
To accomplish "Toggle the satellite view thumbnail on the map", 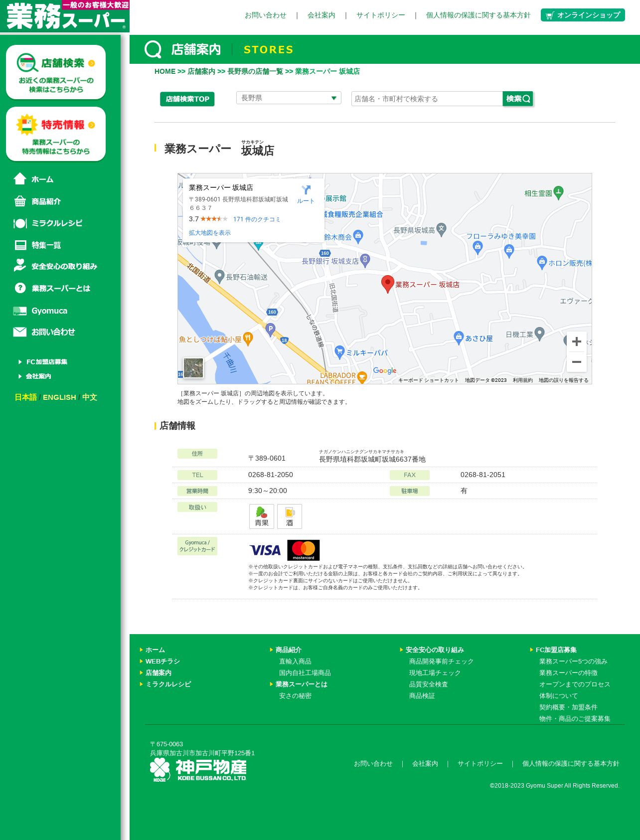I will [193, 368].
